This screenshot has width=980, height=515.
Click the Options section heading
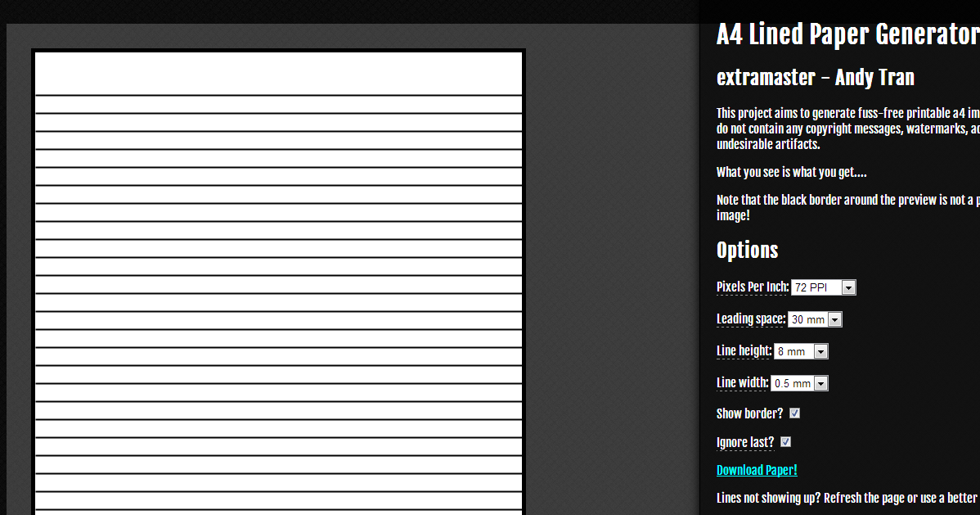(747, 250)
